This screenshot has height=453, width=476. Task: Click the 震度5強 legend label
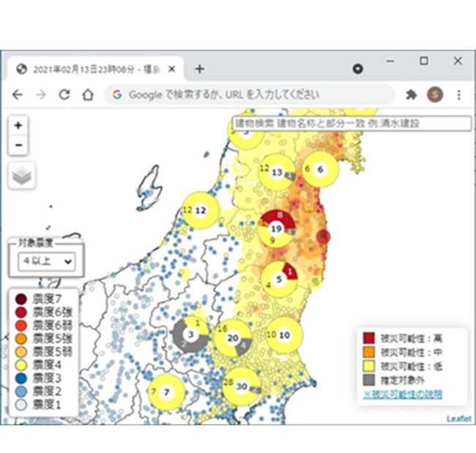point(52,339)
